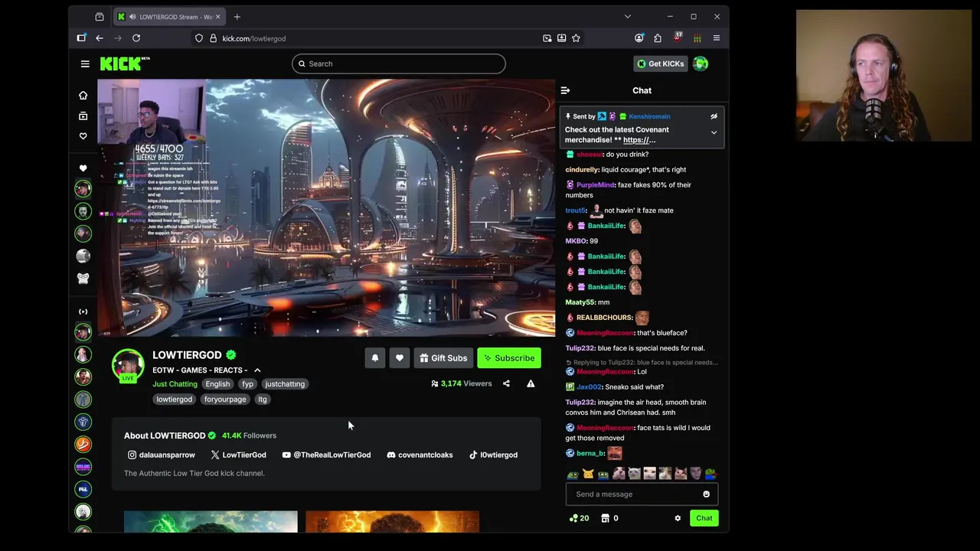
Task: Open a new browser tab
Action: (237, 17)
